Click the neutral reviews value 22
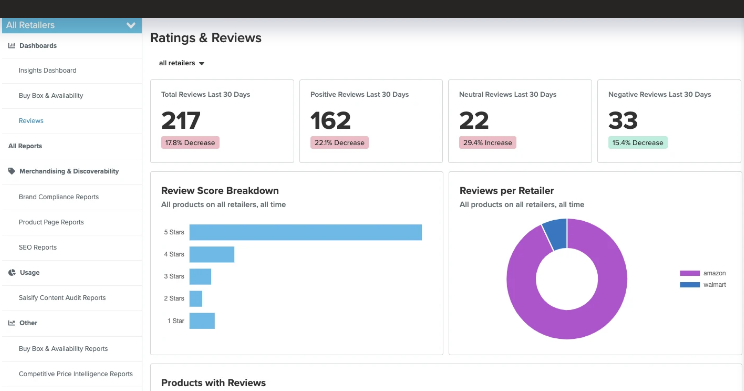The image size is (744, 391). [x=474, y=121]
